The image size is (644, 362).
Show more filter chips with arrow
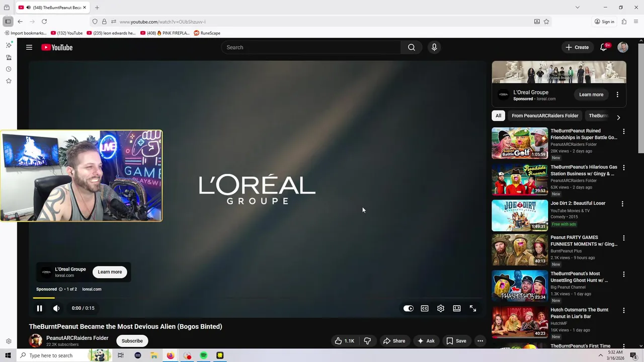pyautogui.click(x=618, y=117)
